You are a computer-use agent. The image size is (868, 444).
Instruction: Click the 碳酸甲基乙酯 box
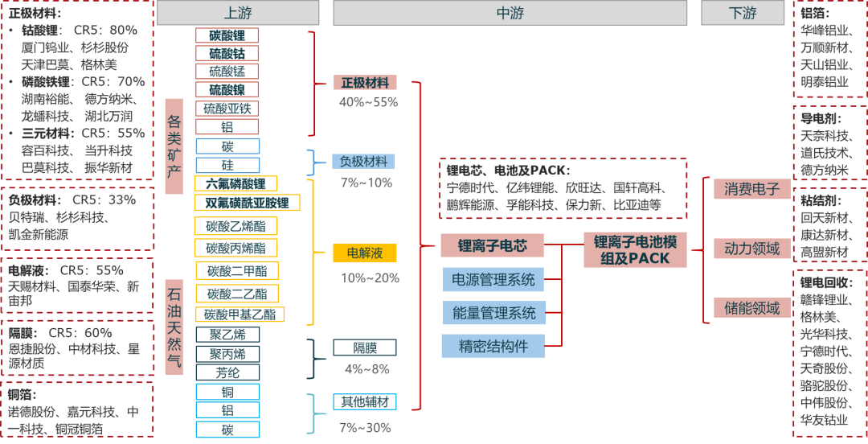240,314
